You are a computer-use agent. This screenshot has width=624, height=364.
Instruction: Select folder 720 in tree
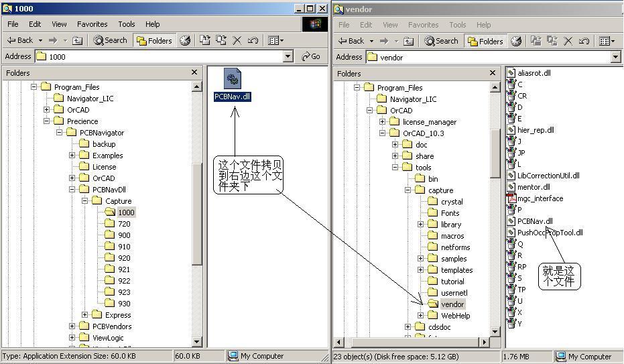[x=124, y=224]
